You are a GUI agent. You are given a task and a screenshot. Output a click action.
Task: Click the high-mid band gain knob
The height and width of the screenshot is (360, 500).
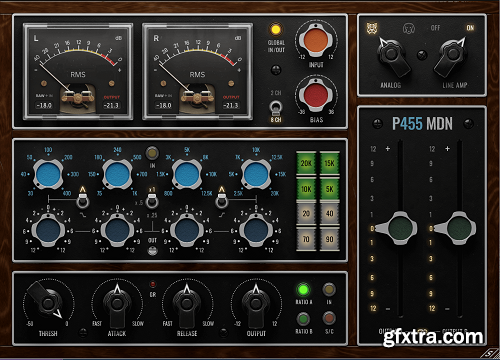point(187,230)
